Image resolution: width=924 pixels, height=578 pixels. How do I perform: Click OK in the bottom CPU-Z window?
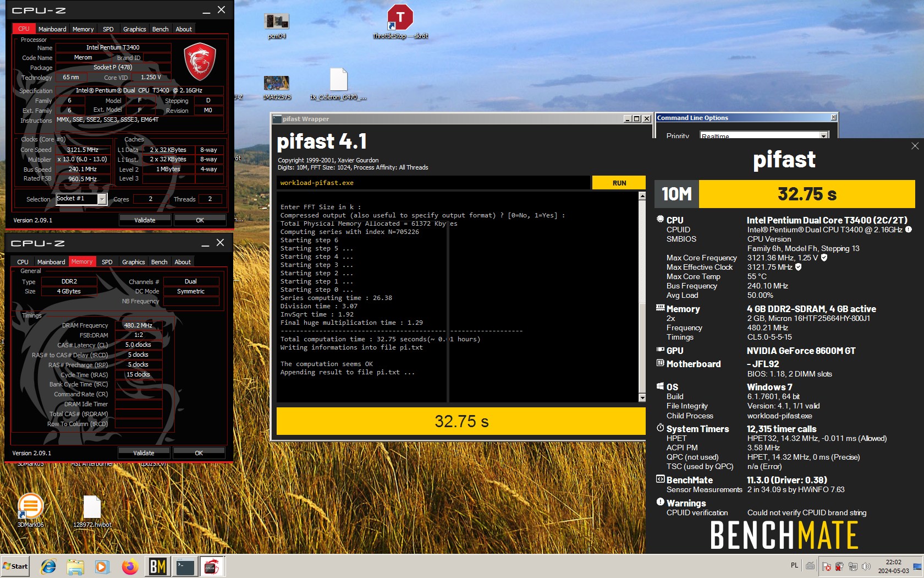pyautogui.click(x=199, y=453)
